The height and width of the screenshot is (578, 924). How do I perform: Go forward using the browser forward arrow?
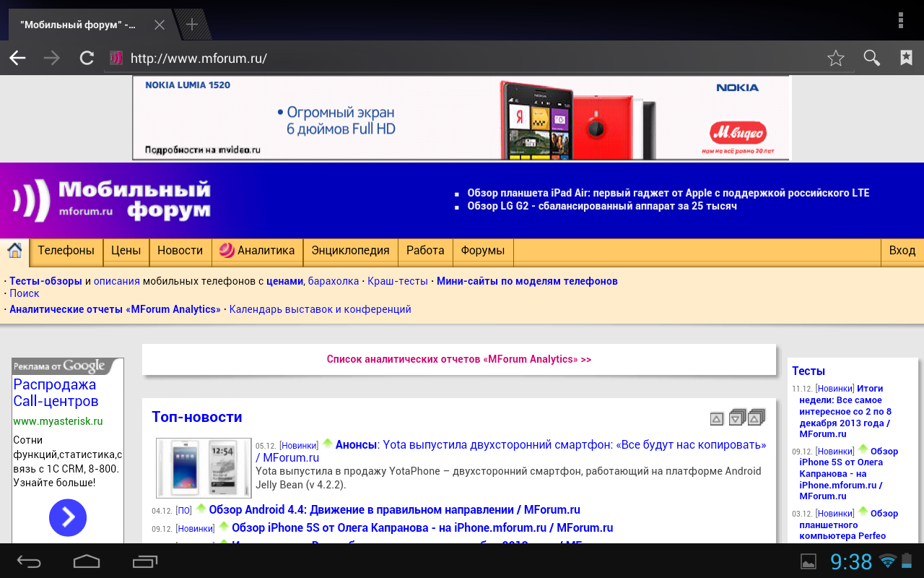51,59
